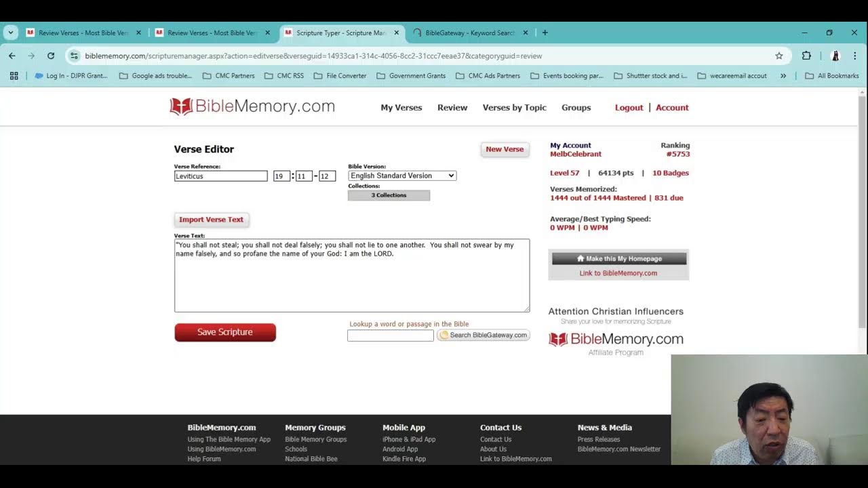Open the footer Contact Us link
868x488 pixels.
coord(496,439)
